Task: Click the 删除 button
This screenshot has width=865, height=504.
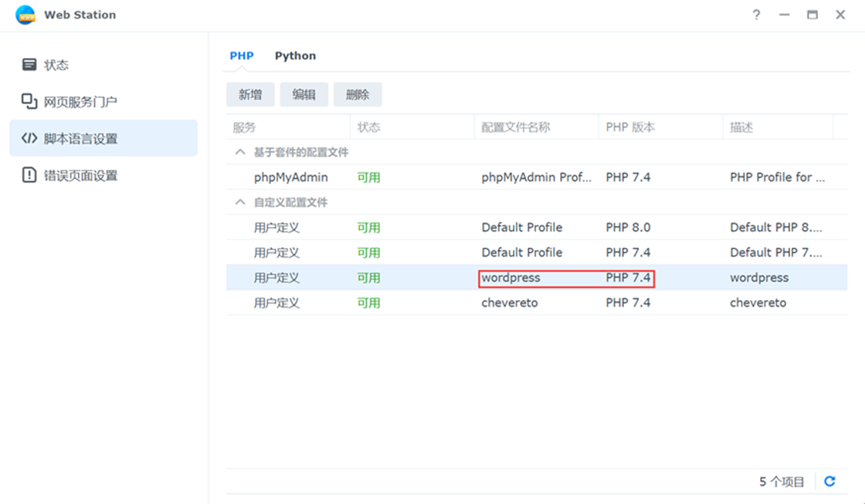Action: pos(358,95)
